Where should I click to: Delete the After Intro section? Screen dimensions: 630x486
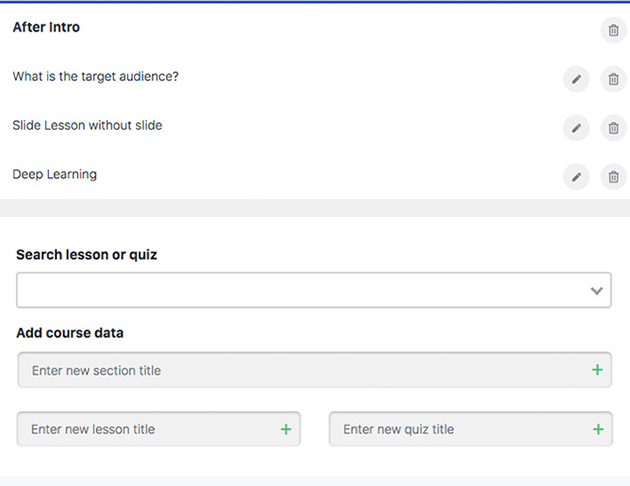pos(612,30)
